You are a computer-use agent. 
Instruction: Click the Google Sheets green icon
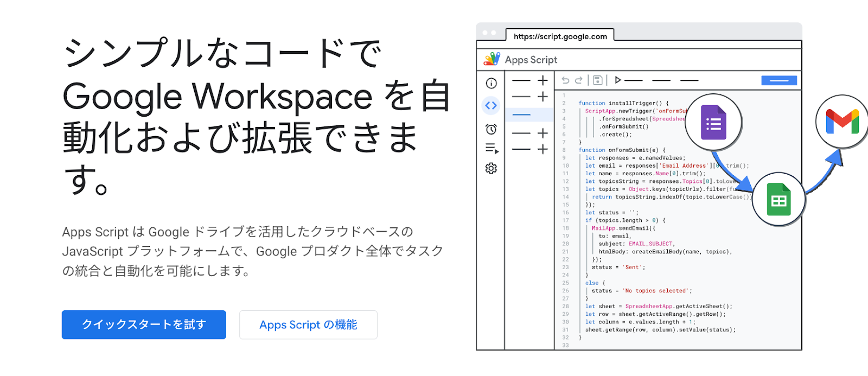tap(778, 199)
